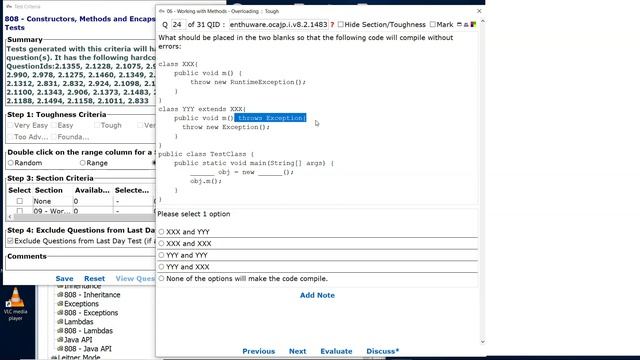
Task: Click the icon beside Java API item
Action: (60, 340)
